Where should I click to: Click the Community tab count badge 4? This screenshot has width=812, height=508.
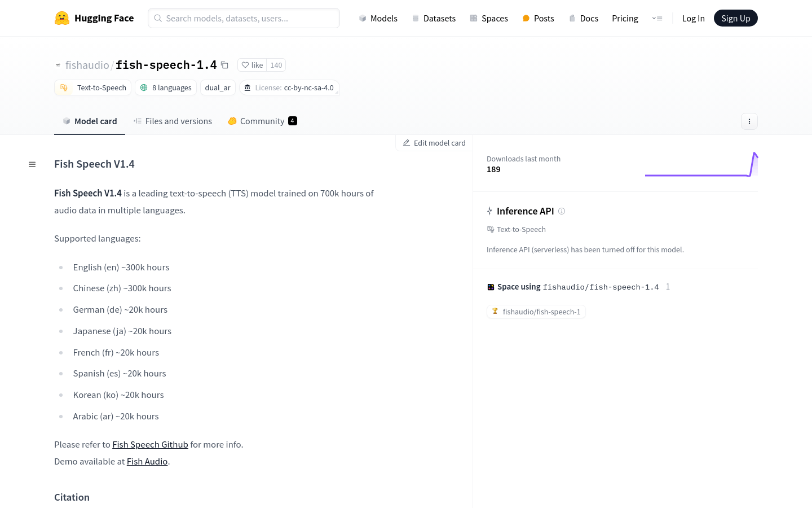293,121
